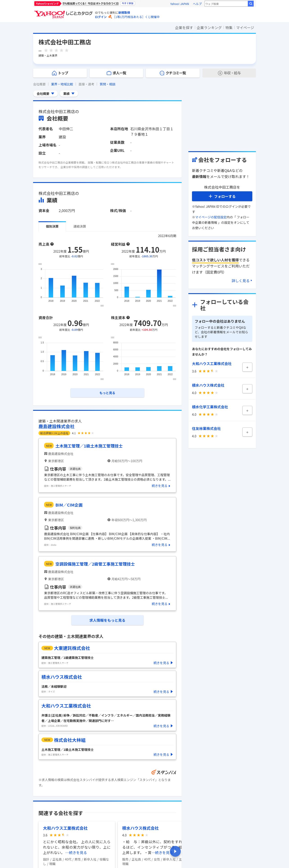Click the 新規取得 link
The height and width of the screenshot is (868, 289).
click(124, 12)
